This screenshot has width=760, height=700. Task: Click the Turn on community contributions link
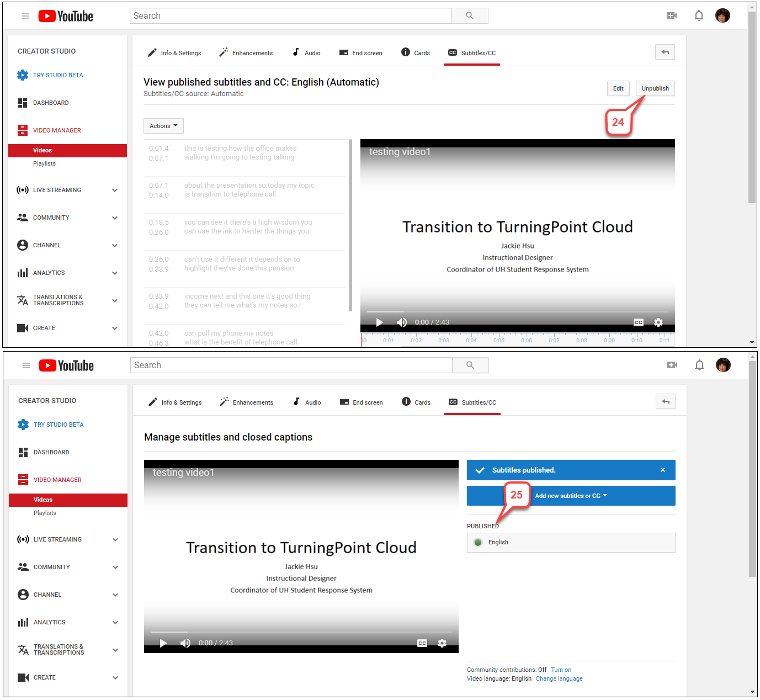pos(561,670)
